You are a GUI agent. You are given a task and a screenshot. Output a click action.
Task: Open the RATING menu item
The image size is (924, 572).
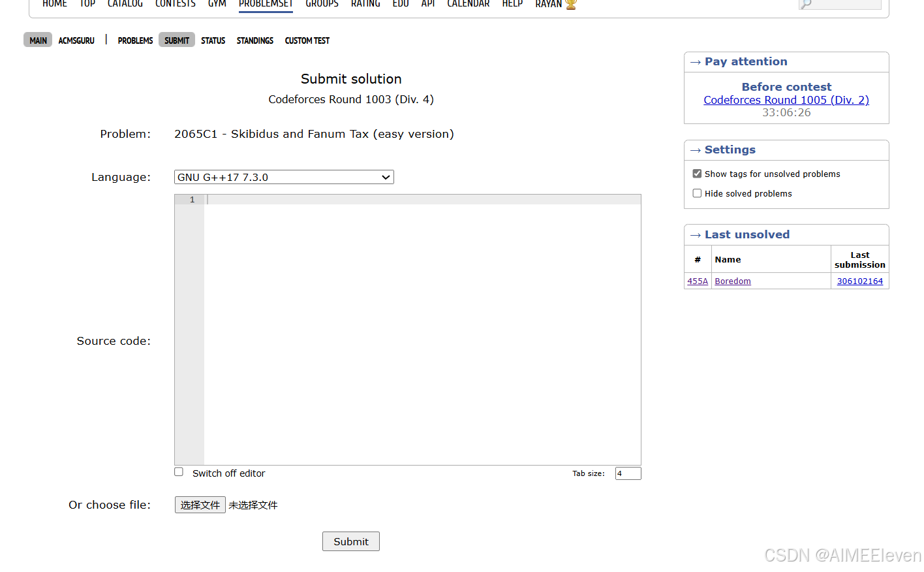365,4
